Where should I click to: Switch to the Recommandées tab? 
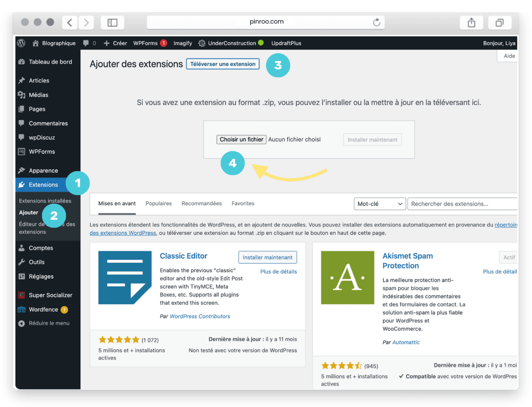(x=202, y=204)
